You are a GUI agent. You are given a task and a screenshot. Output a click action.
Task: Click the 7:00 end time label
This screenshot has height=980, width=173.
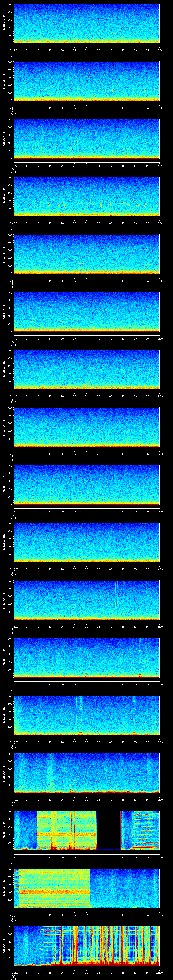point(160,166)
